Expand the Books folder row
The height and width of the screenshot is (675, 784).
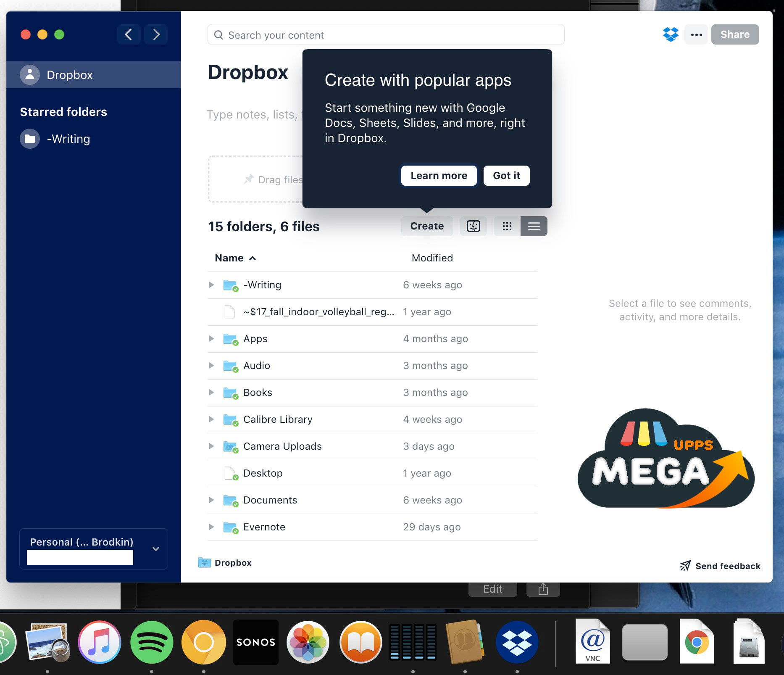coord(211,393)
